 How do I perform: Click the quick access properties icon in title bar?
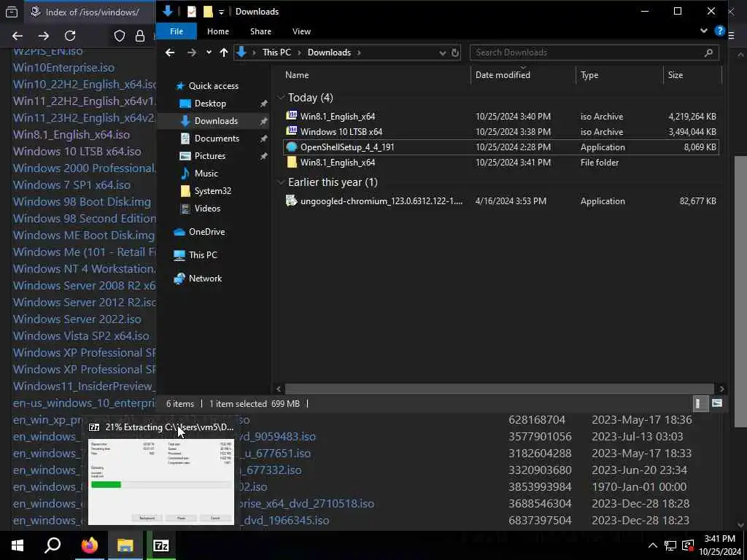pos(192,12)
